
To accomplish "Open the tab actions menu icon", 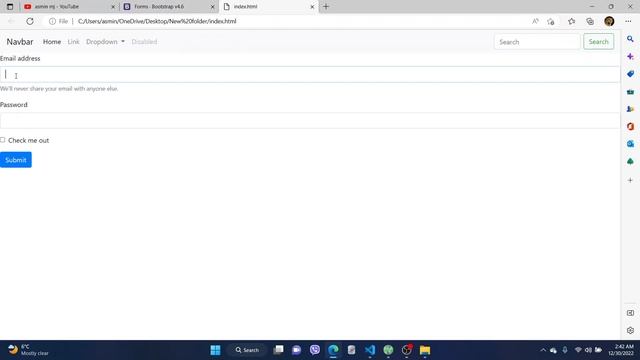I will pyautogui.click(x=10, y=7).
